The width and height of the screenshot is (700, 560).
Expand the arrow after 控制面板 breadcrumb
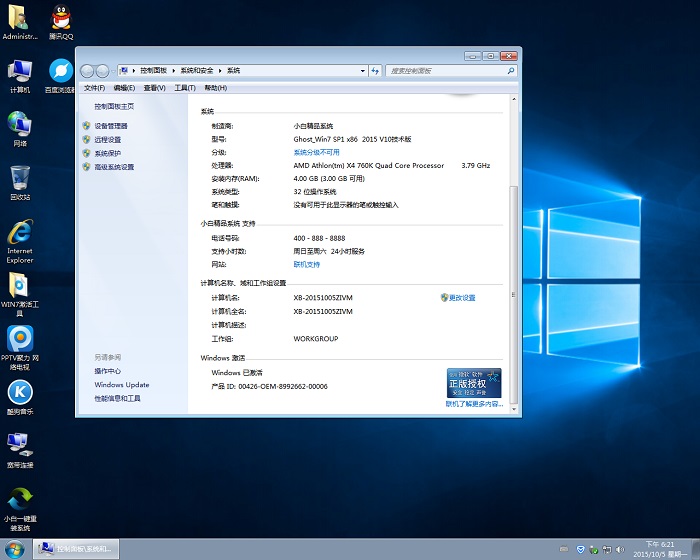[174, 71]
